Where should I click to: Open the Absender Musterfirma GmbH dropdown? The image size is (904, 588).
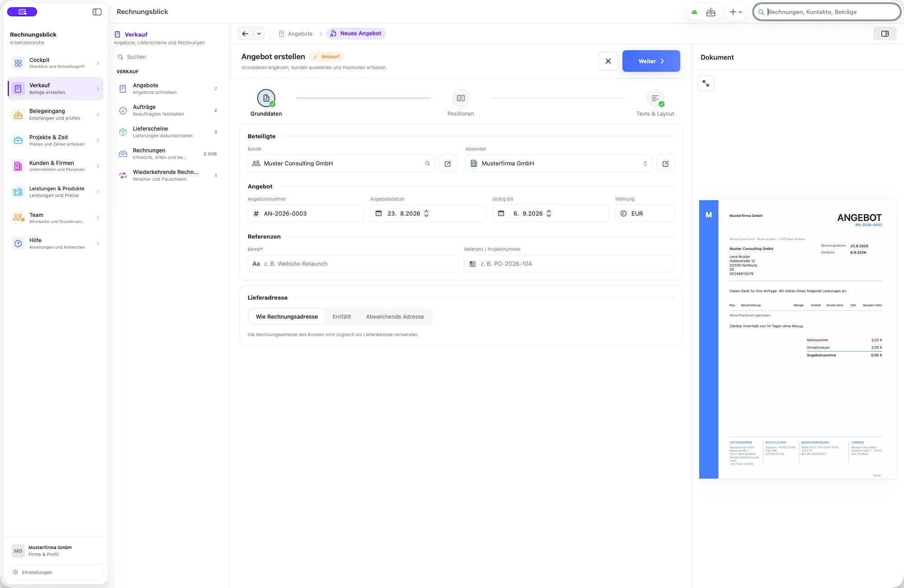559,164
